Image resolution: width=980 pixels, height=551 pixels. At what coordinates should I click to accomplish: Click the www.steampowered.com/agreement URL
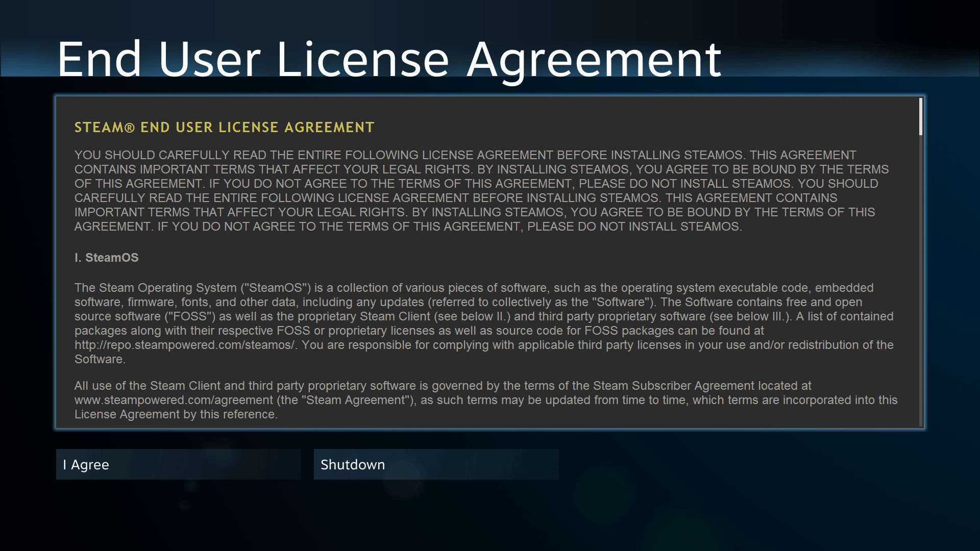tap(174, 400)
